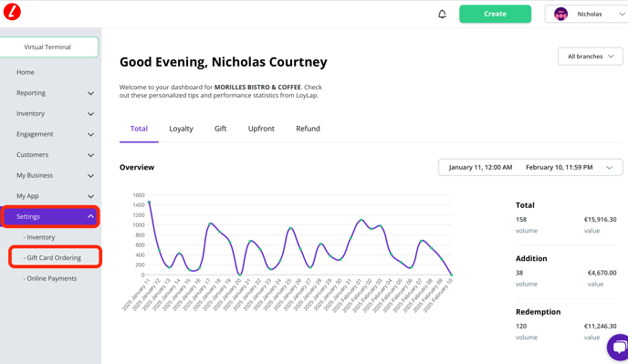
Task: Click the first data point on chart
Action: tap(149, 203)
